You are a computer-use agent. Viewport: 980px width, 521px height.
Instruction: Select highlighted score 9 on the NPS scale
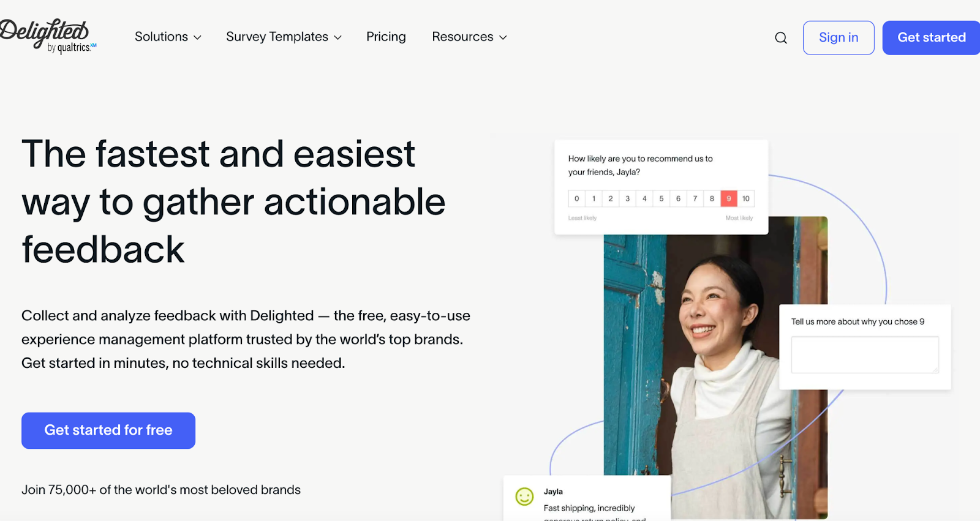(x=729, y=198)
